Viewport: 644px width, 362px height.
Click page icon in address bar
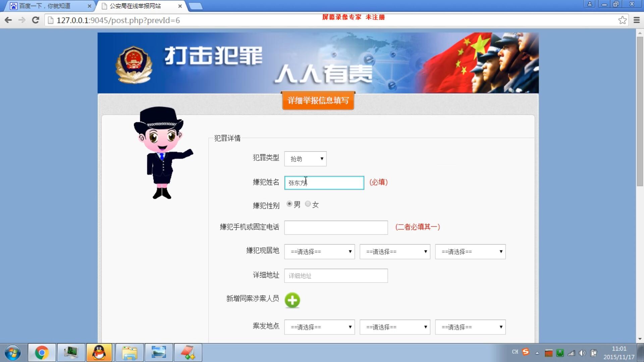click(x=51, y=20)
